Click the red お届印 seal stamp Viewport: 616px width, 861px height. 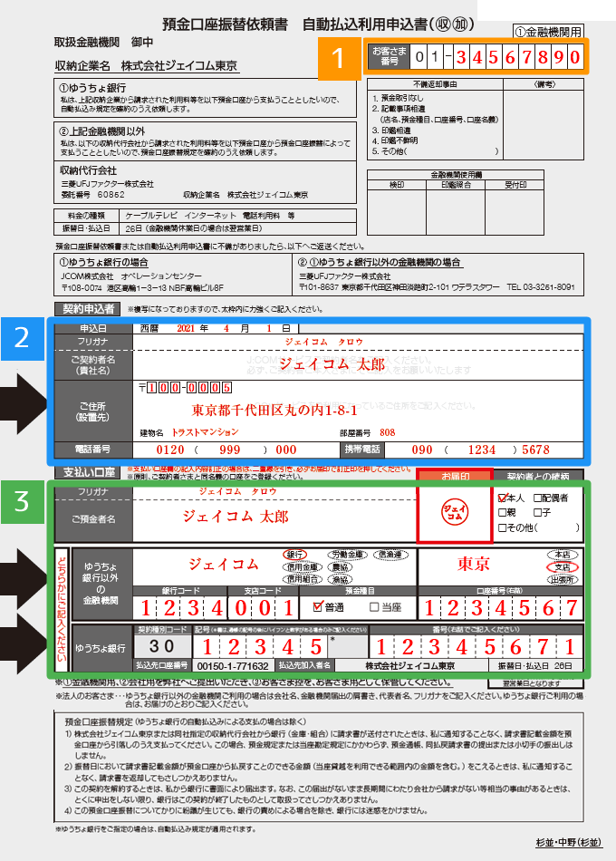pyautogui.click(x=455, y=512)
